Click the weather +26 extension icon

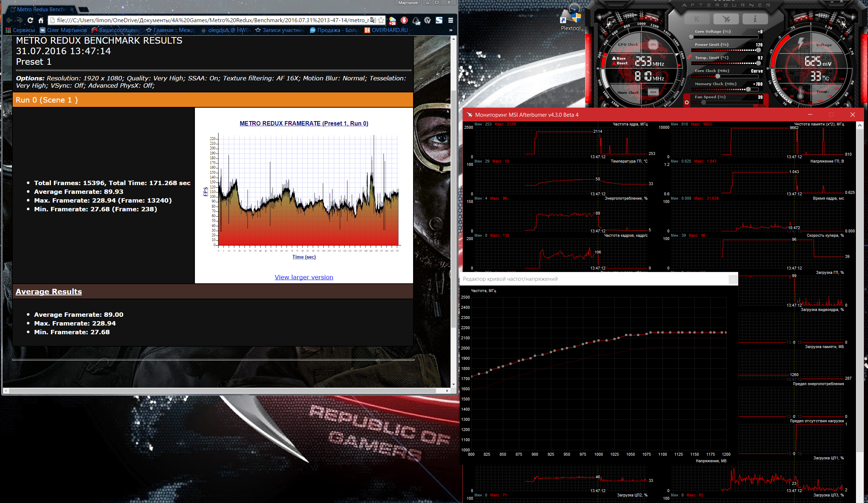pyautogui.click(x=392, y=20)
